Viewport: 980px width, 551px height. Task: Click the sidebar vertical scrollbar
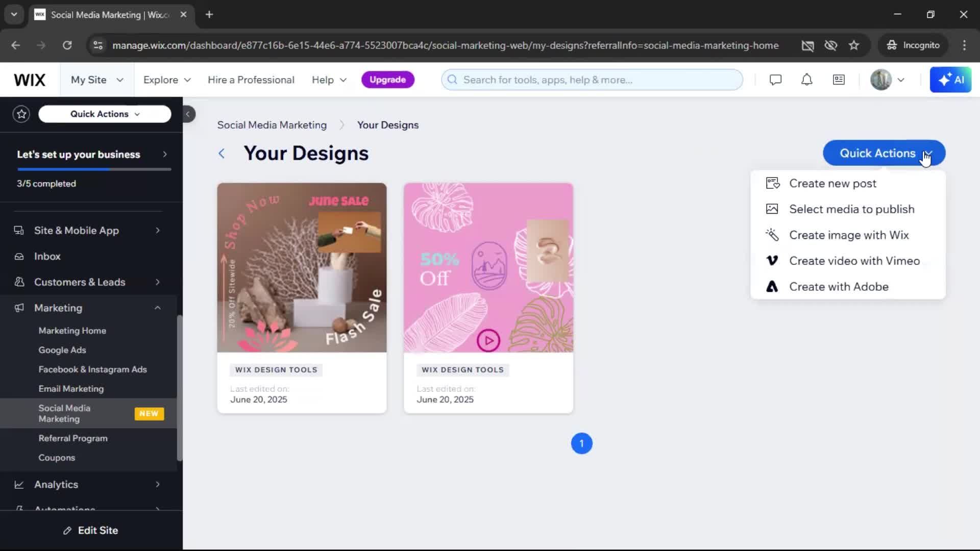[179, 388]
